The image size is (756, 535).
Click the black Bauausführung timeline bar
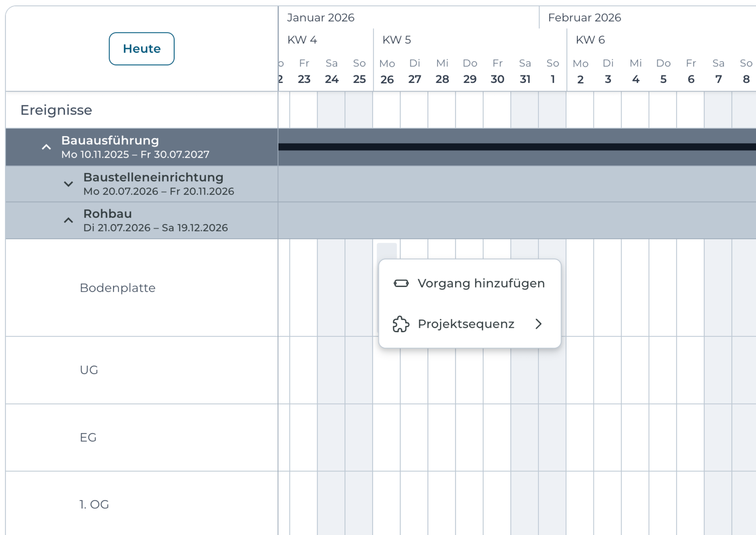point(517,147)
